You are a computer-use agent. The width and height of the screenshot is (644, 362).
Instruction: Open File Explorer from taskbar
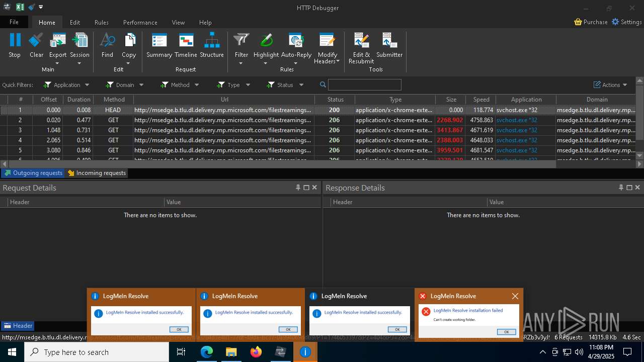231,352
